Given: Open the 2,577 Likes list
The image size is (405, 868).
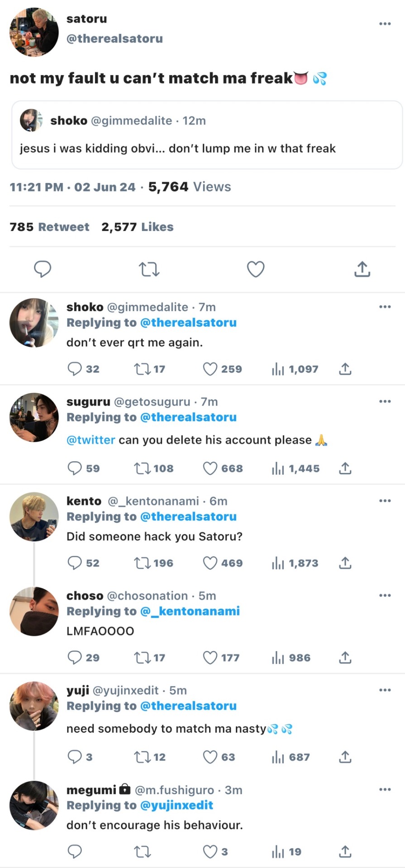Looking at the screenshot, I should pyautogui.click(x=137, y=227).
